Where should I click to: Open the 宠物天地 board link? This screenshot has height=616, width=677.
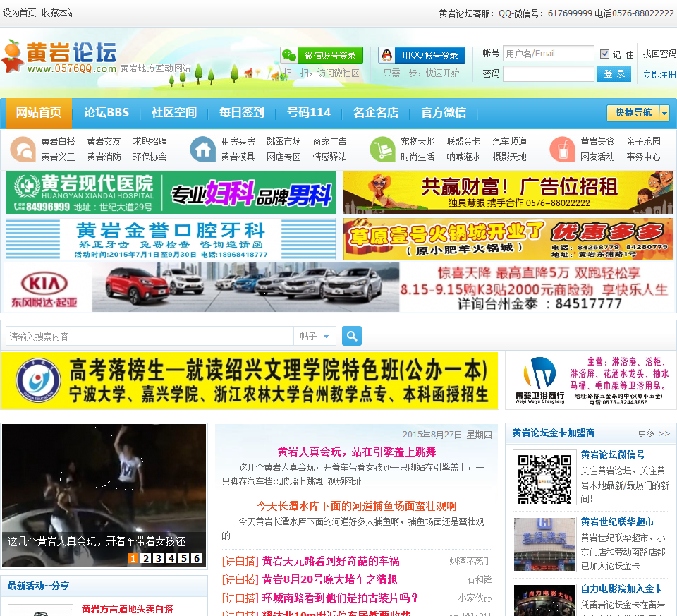[x=417, y=141]
